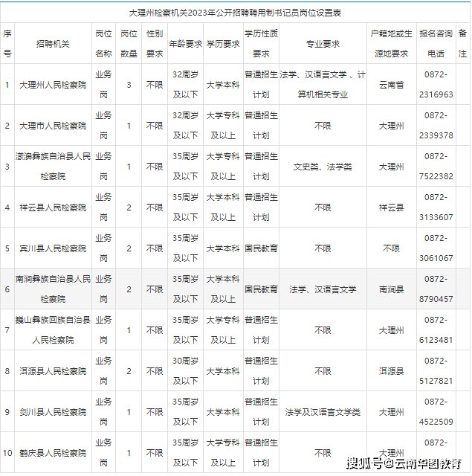
Task: Select the 大理市人民检察院 cell
Action: [x=53, y=126]
